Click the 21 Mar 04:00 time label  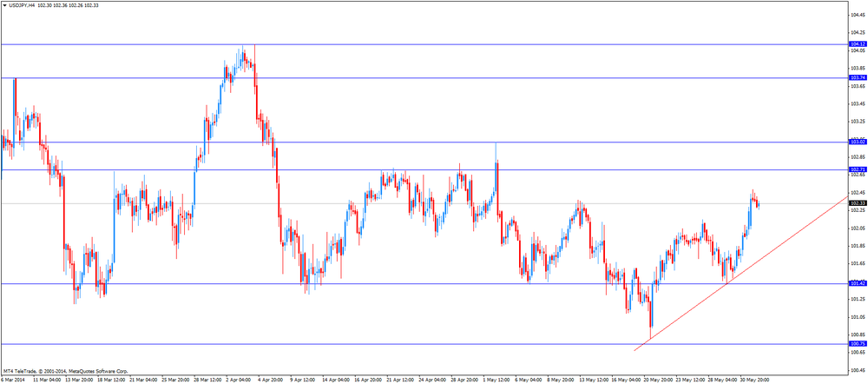[142, 381]
